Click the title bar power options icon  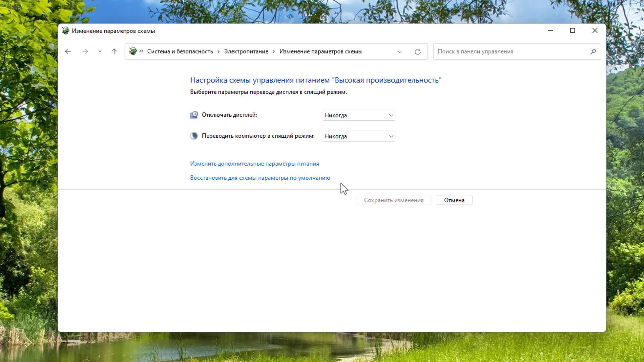point(65,31)
